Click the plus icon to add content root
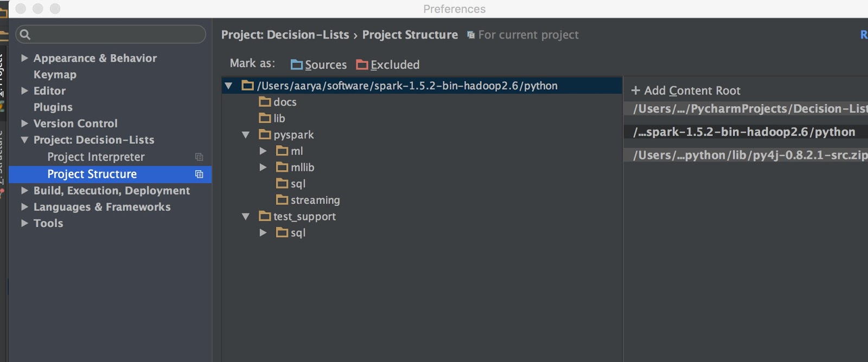 [636, 90]
